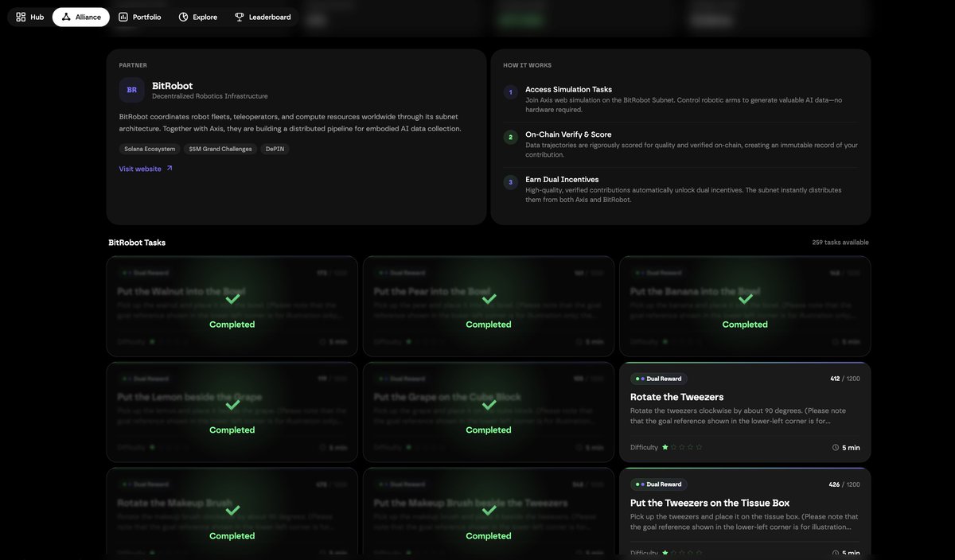Click clock icon on Tissue Box card
The width and height of the screenshot is (955, 560).
(836, 553)
